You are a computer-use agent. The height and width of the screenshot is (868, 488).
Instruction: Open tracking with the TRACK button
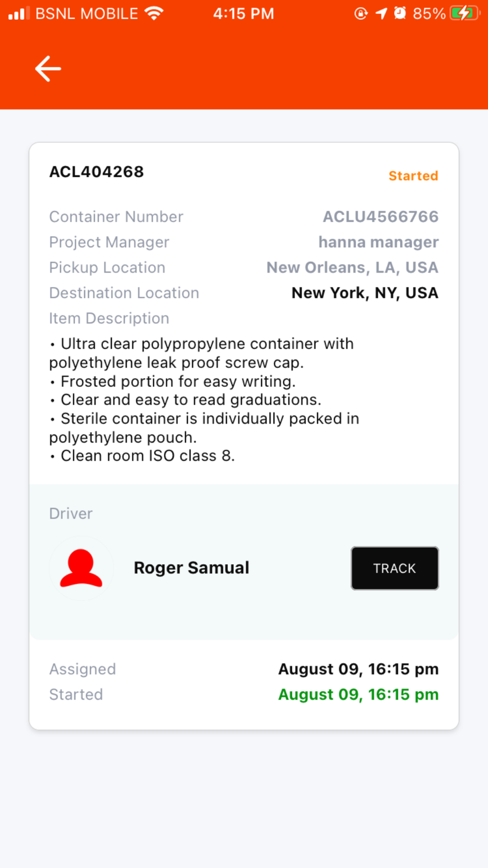tap(395, 568)
